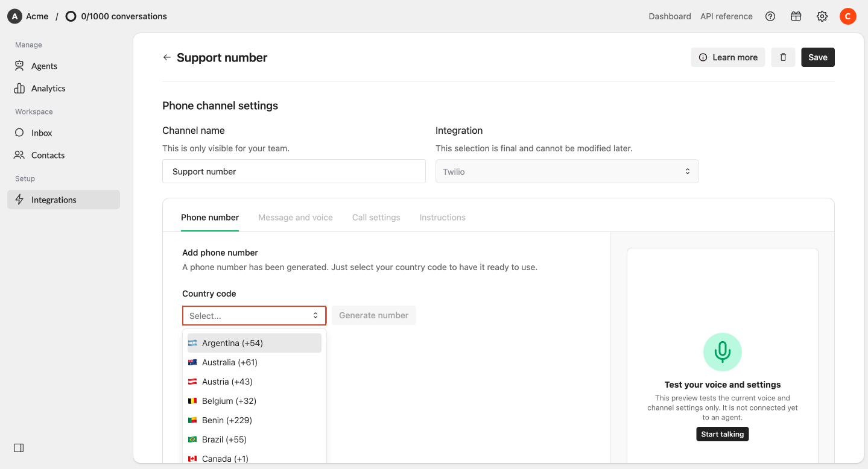Delete the channel with the trash icon
This screenshot has height=469, width=868.
783,57
